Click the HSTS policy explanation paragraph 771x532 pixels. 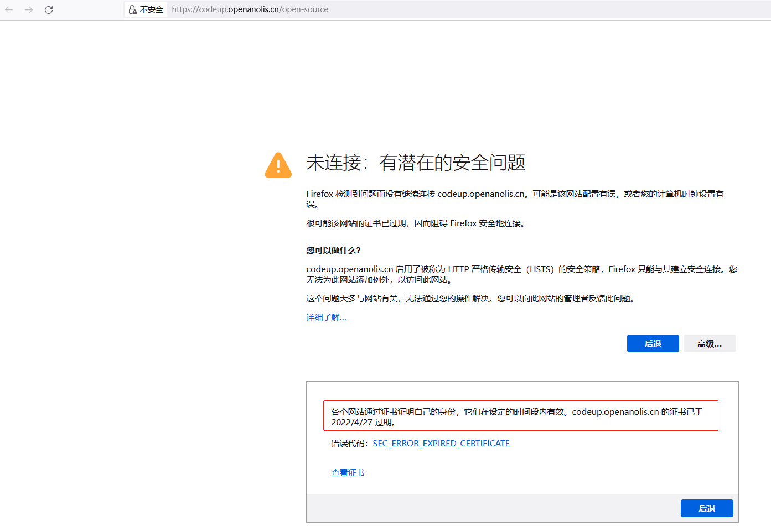[522, 274]
